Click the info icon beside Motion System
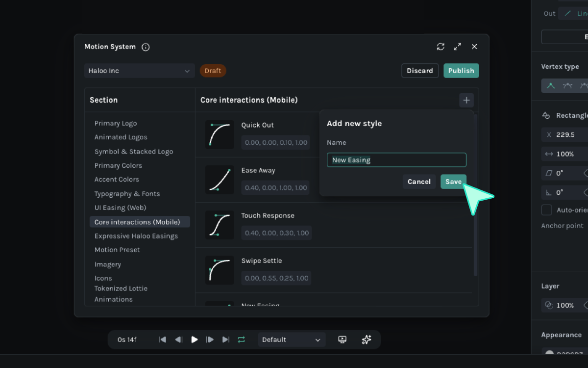 pos(146,47)
